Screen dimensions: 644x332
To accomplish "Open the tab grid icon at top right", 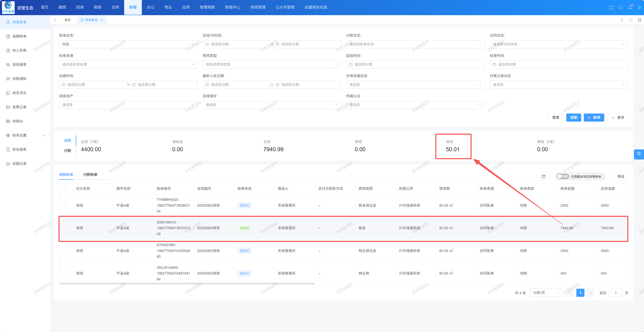I will point(639,20).
